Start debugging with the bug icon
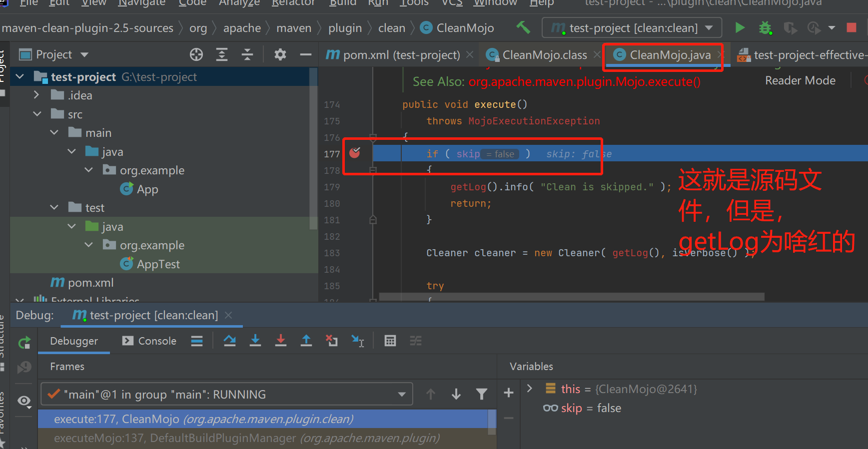 click(765, 28)
